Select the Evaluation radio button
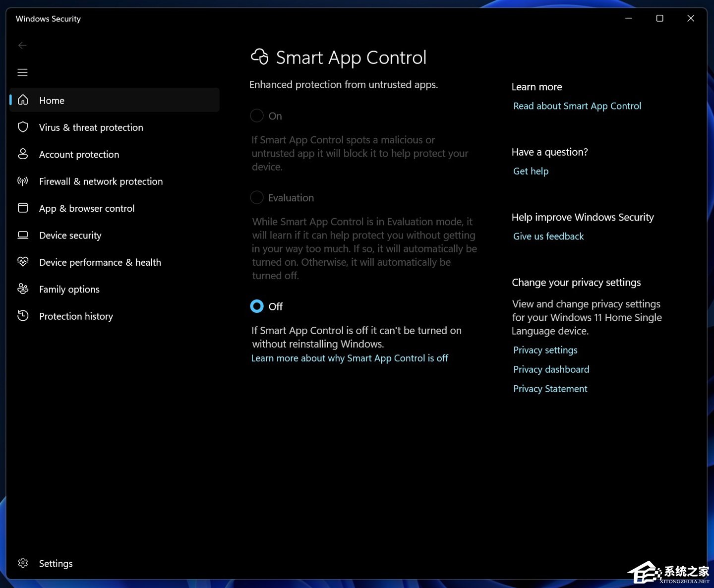The height and width of the screenshot is (588, 714). coord(257,197)
